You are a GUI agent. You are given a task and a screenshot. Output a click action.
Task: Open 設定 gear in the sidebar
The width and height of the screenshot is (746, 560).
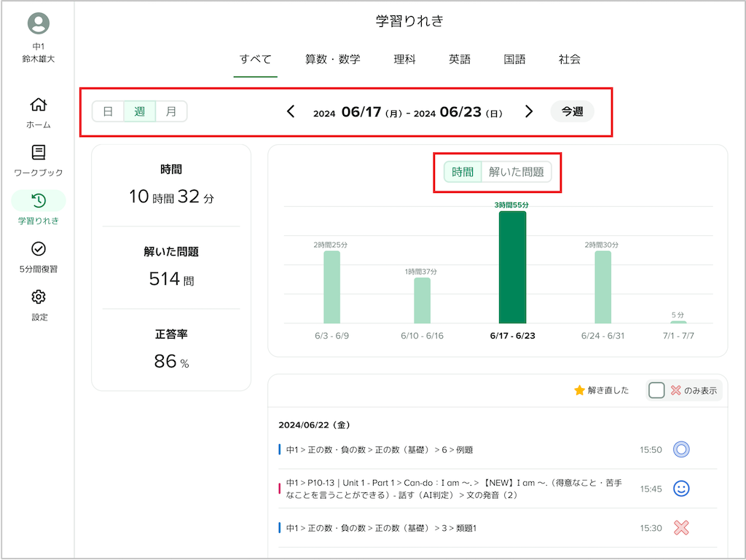pos(39,305)
